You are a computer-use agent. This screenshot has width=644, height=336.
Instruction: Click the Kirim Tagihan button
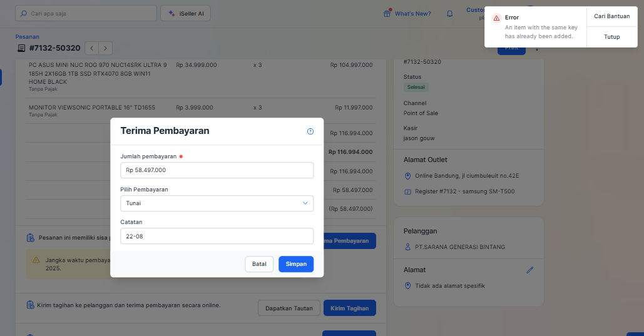click(x=349, y=308)
